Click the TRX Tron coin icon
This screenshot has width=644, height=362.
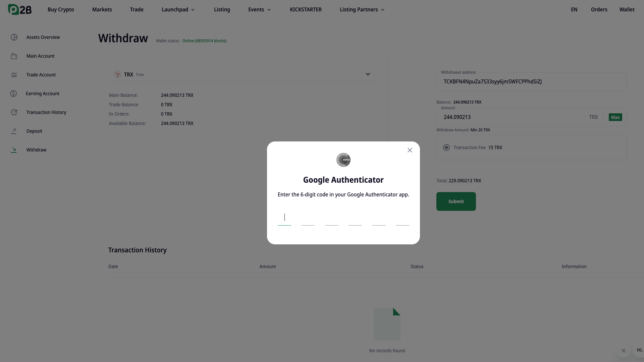(117, 74)
